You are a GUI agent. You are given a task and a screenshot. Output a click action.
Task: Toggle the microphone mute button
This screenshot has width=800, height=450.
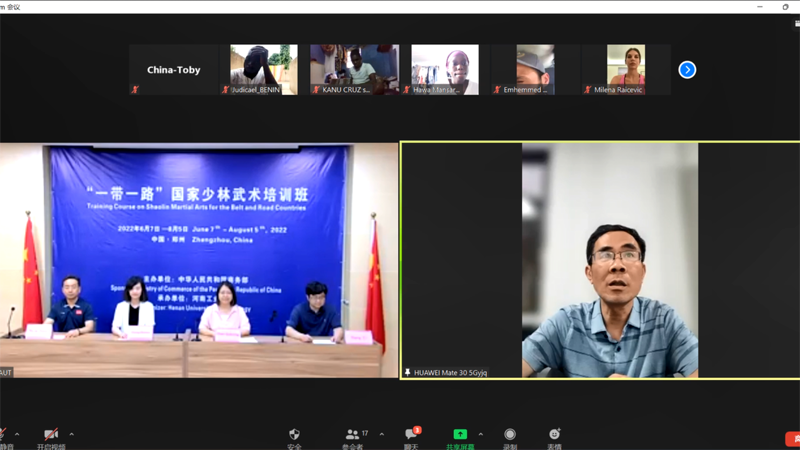click(3, 435)
